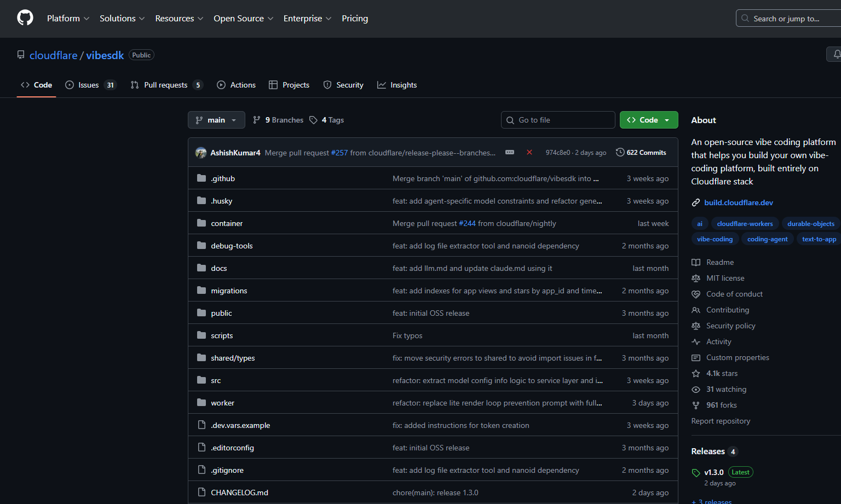This screenshot has width=841, height=504.
Task: Visit the build.cloudflare.dev link
Action: 739,202
